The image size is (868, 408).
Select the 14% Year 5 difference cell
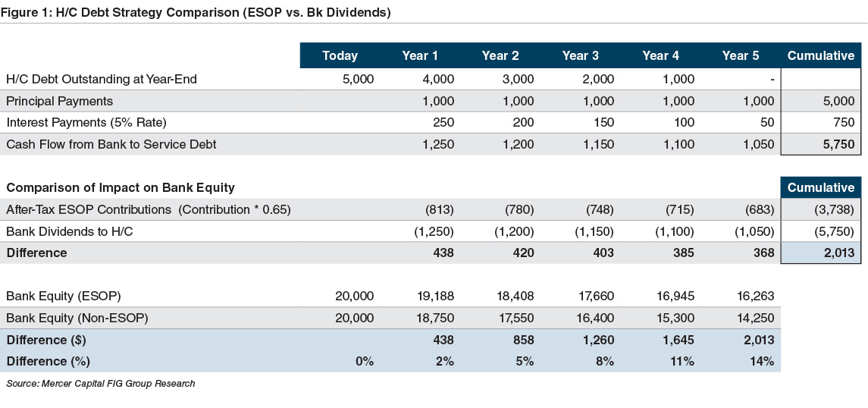pos(761,361)
